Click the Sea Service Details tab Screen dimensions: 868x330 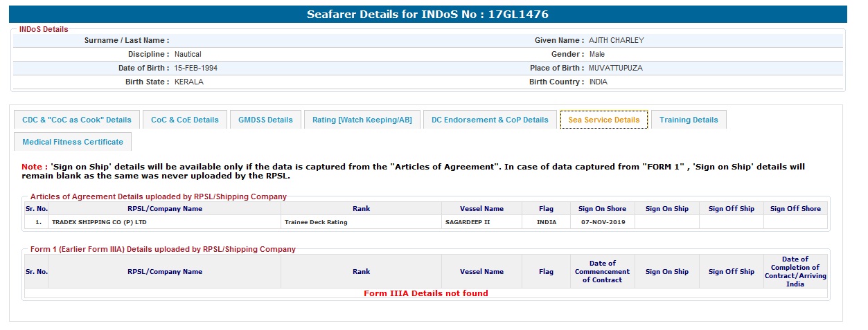[604, 120]
